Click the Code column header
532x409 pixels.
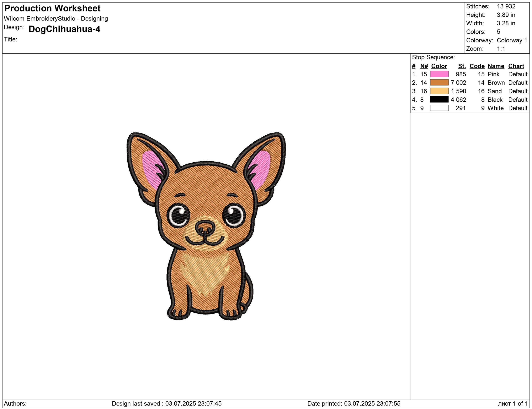tap(477, 66)
